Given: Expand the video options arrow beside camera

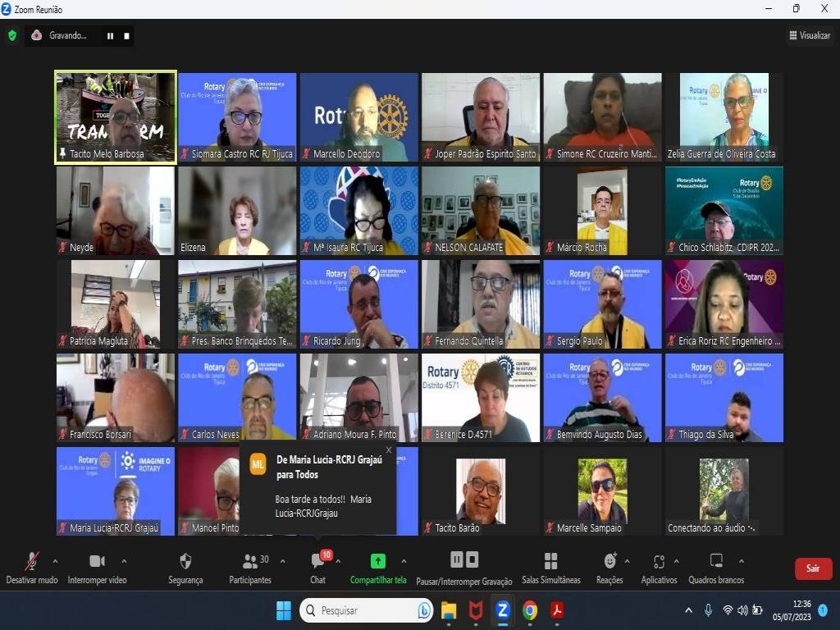Looking at the screenshot, I should click(x=124, y=562).
